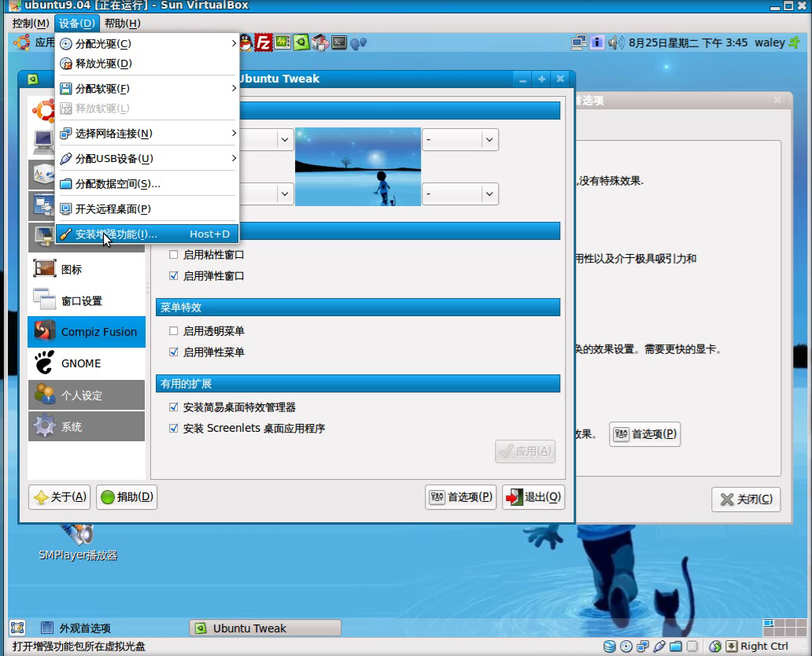The width and height of the screenshot is (812, 656).
Task: Click the green running-man session icon
Action: tap(795, 42)
